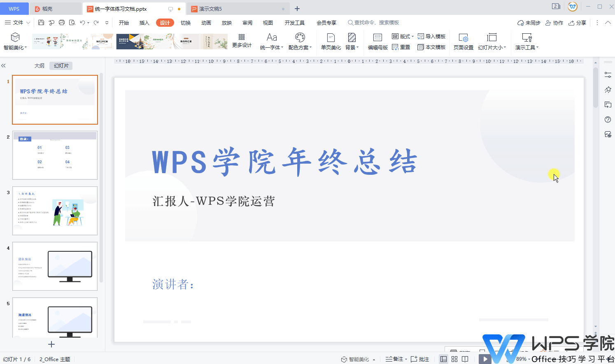The width and height of the screenshot is (615, 364).
Task: Open Print Preview icon
Action: pos(72,23)
